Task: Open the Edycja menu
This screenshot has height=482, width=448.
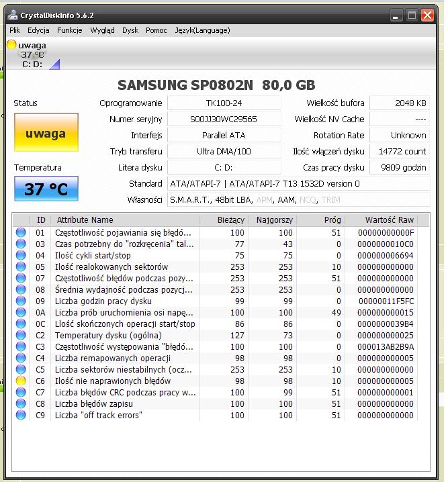Action: 38,30
